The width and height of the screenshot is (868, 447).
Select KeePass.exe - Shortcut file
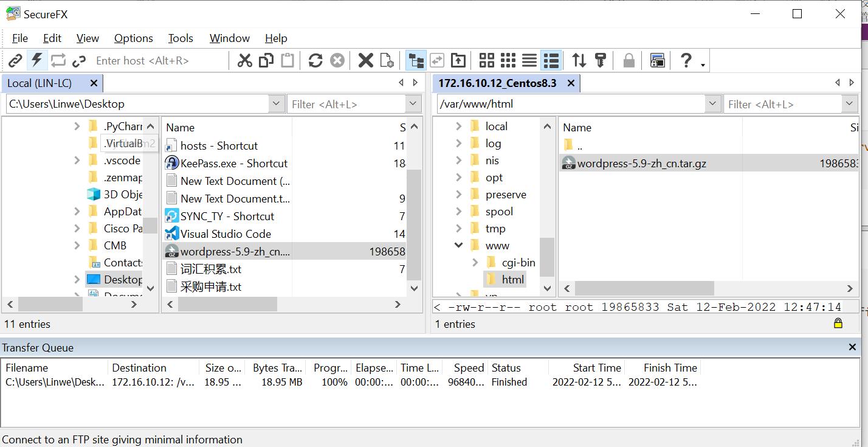point(233,163)
